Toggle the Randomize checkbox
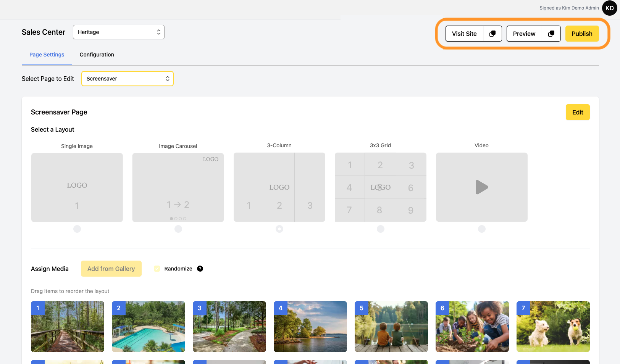 [157, 269]
